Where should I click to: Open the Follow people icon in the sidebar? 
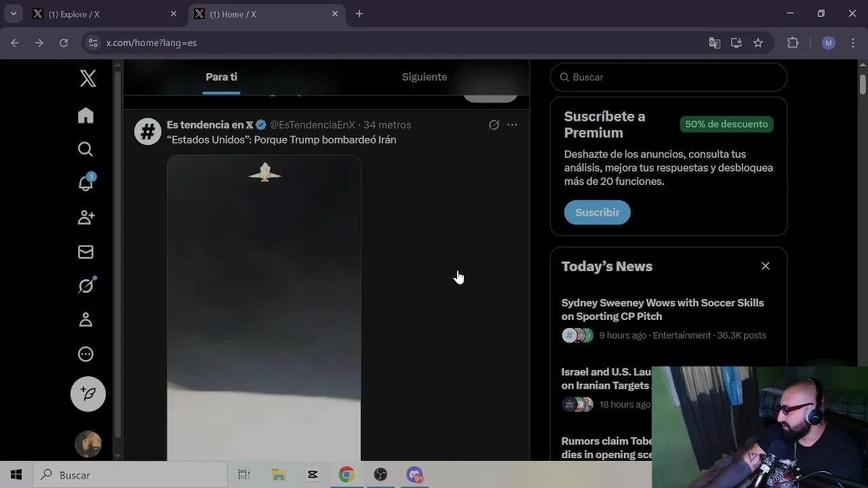coord(86,218)
